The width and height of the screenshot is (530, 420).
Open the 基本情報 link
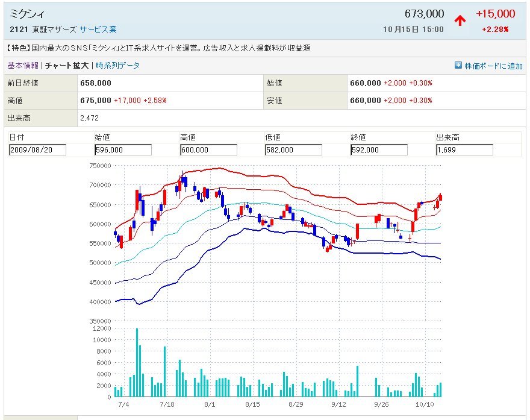23,65
